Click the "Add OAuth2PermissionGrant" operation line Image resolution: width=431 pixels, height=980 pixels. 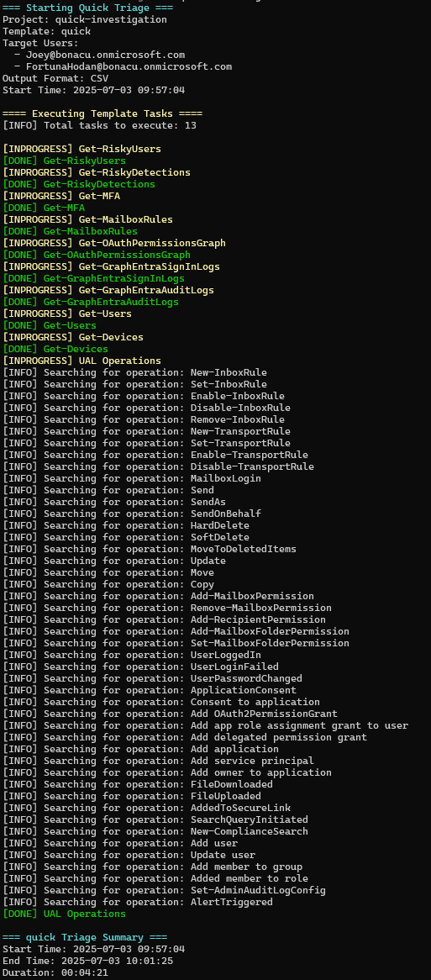point(170,714)
